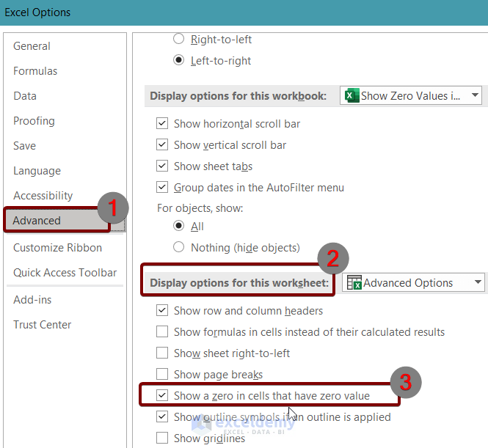Uncheck Show sheet tabs

[x=162, y=166]
